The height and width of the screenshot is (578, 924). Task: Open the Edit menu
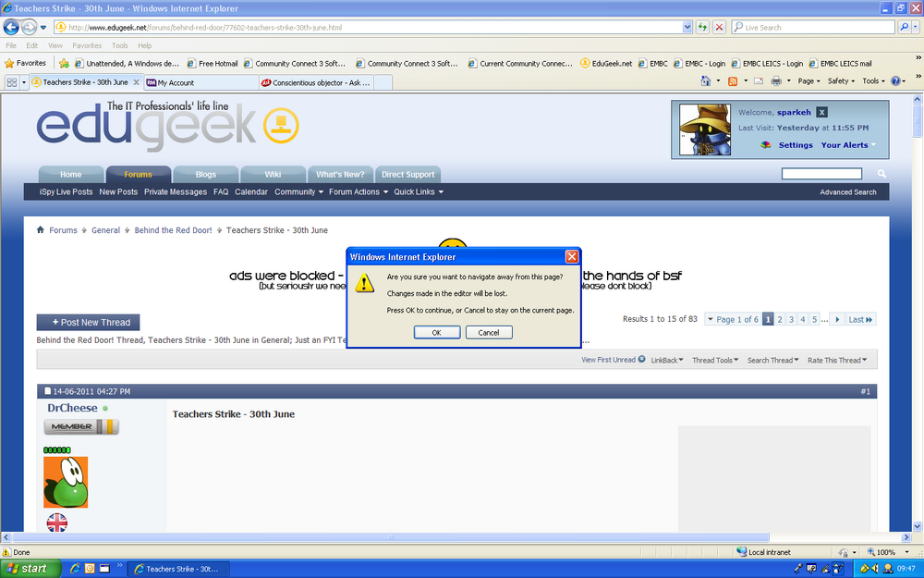click(31, 45)
